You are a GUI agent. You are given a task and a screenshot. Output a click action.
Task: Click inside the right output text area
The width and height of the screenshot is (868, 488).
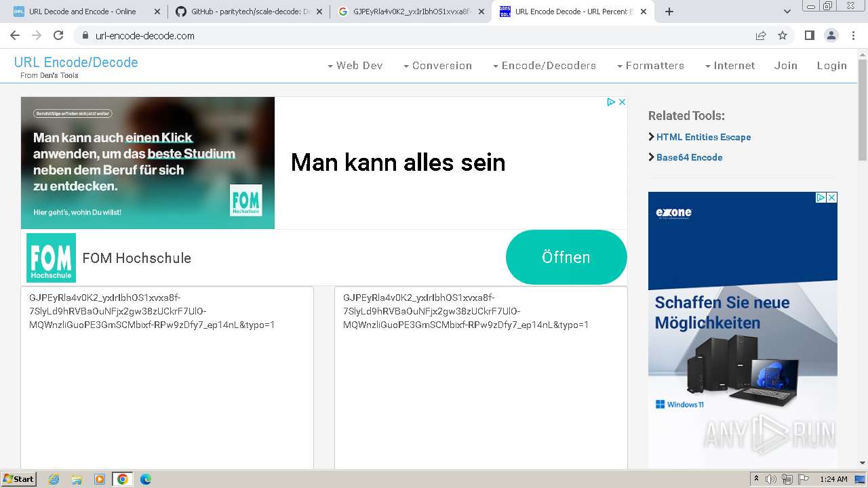pos(481,378)
